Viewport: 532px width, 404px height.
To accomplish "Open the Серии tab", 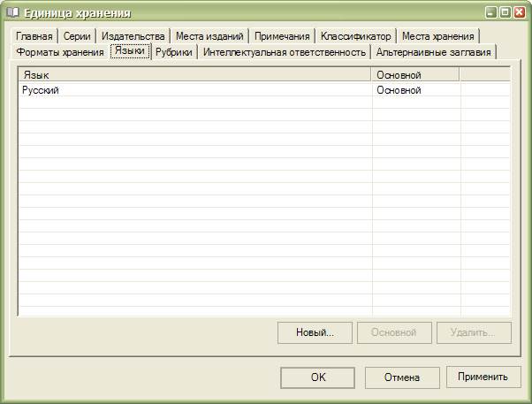I will [x=77, y=36].
